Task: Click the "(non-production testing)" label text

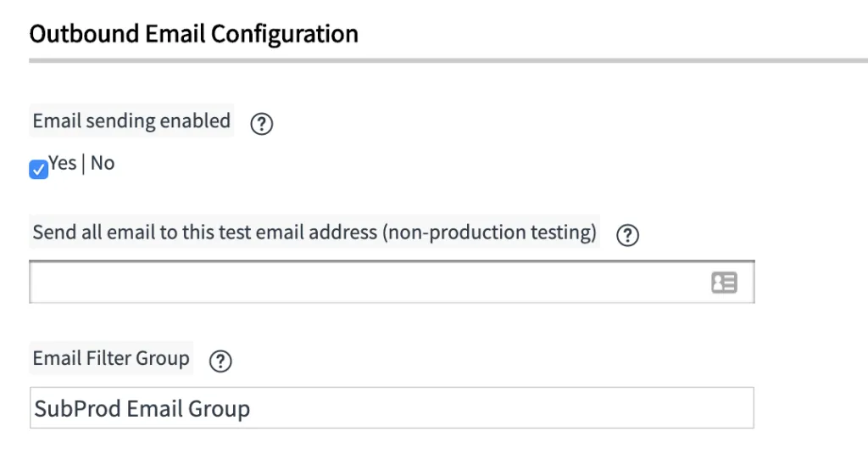Action: (490, 232)
